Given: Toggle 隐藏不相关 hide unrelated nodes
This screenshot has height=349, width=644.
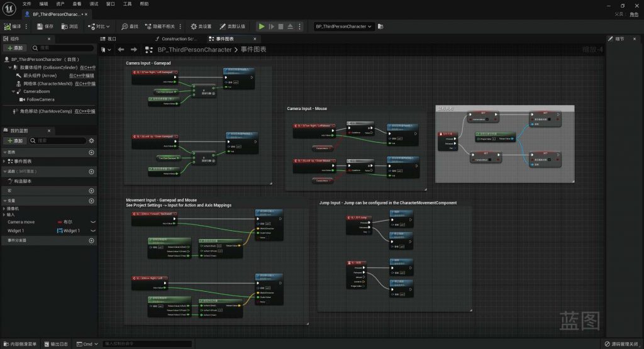Looking at the screenshot, I should (x=160, y=26).
